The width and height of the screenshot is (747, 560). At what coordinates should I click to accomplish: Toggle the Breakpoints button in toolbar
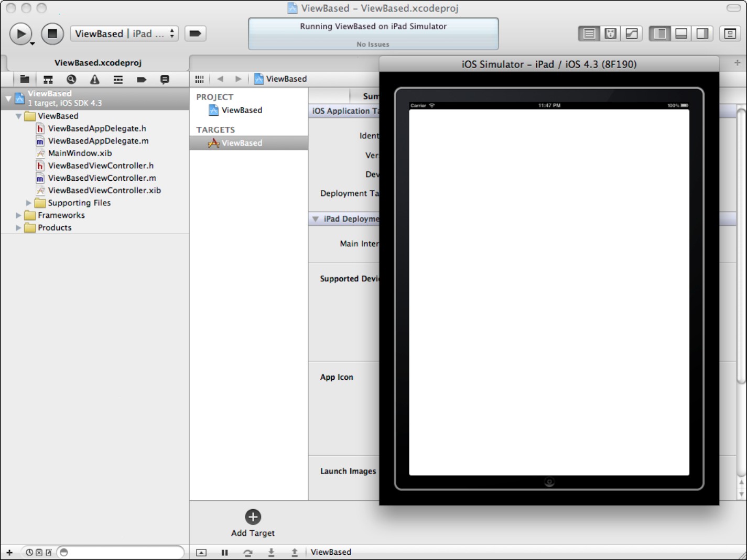pos(195,34)
